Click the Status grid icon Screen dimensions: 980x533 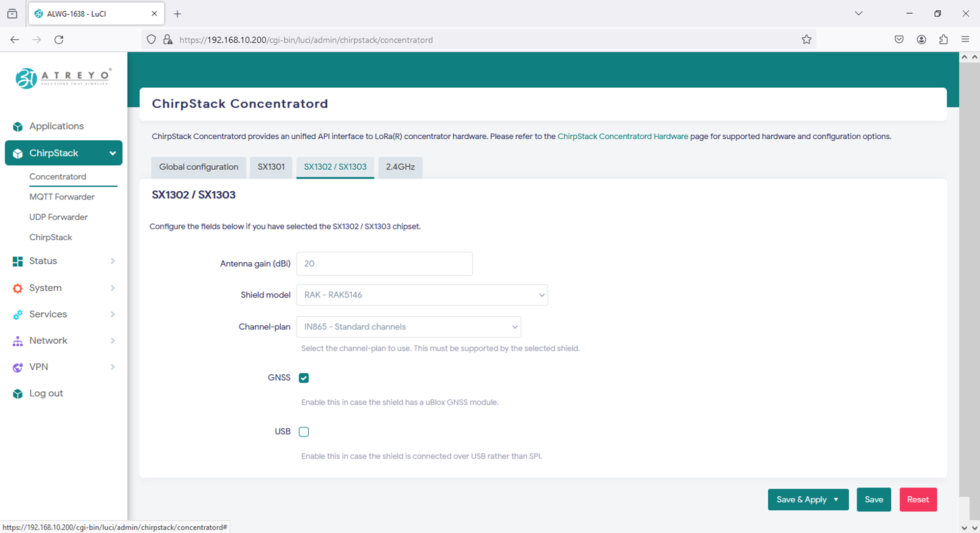click(18, 261)
